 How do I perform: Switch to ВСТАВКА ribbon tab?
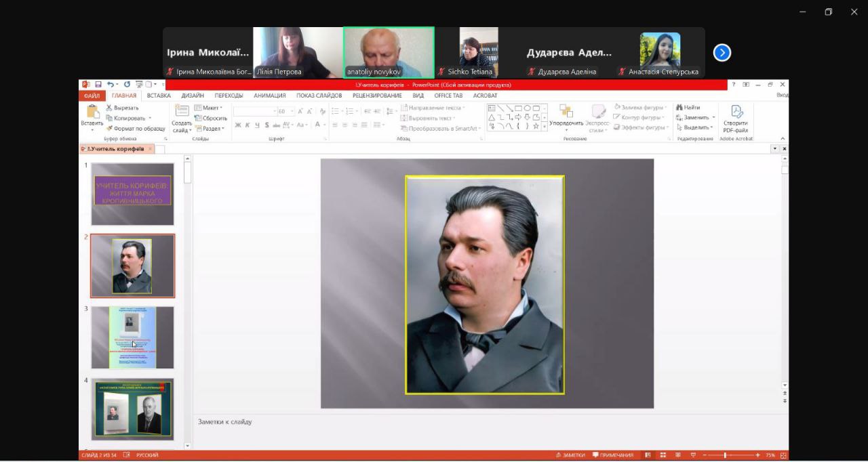coord(159,96)
